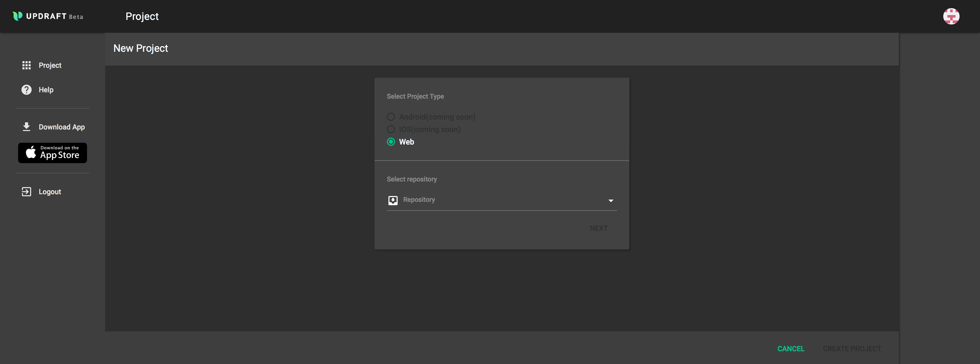The height and width of the screenshot is (364, 980).
Task: Click the Project header title
Action: point(142,16)
